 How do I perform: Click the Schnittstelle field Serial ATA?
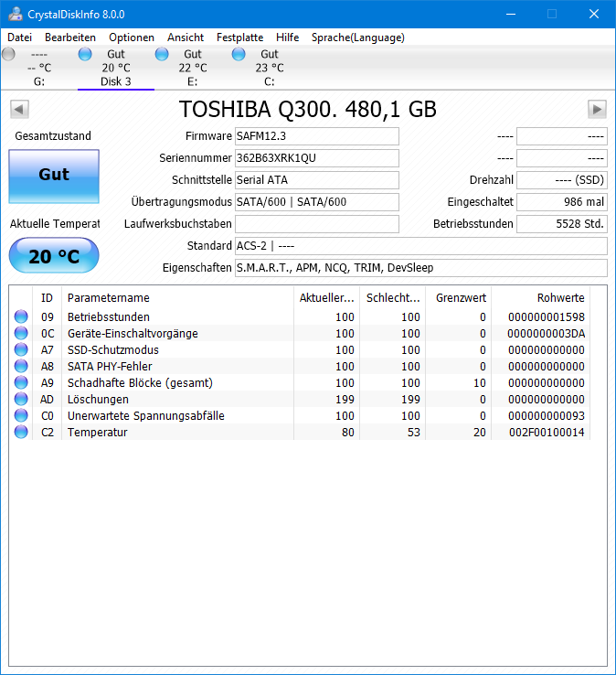pyautogui.click(x=317, y=180)
